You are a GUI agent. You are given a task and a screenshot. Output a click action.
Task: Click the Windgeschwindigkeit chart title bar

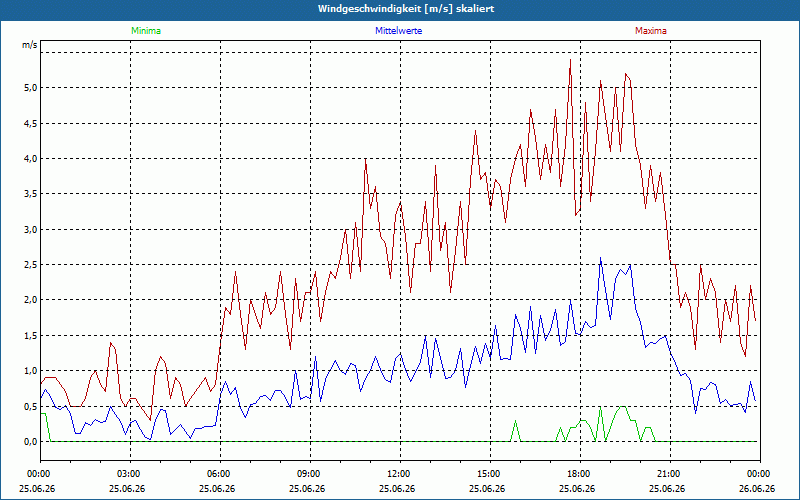point(400,9)
